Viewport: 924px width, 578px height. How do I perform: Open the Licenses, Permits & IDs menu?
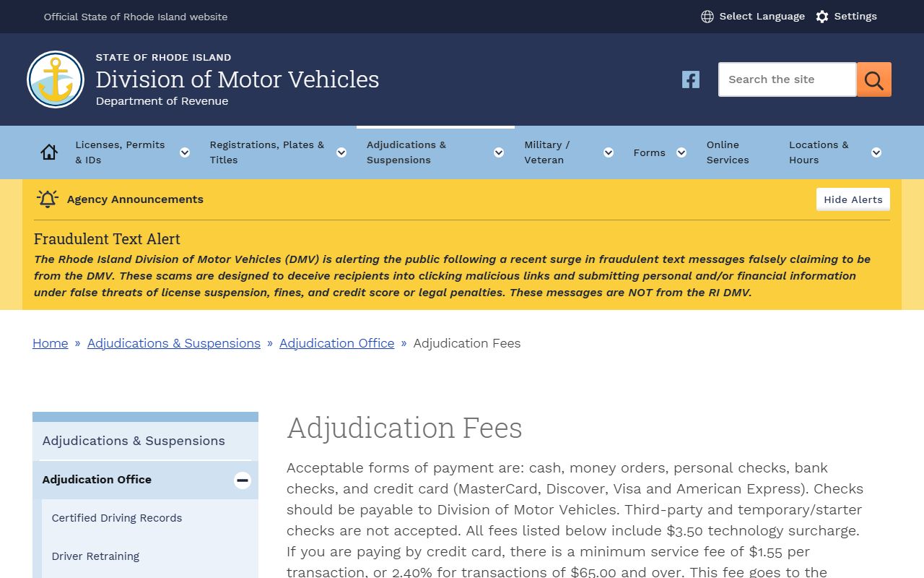pyautogui.click(x=120, y=152)
